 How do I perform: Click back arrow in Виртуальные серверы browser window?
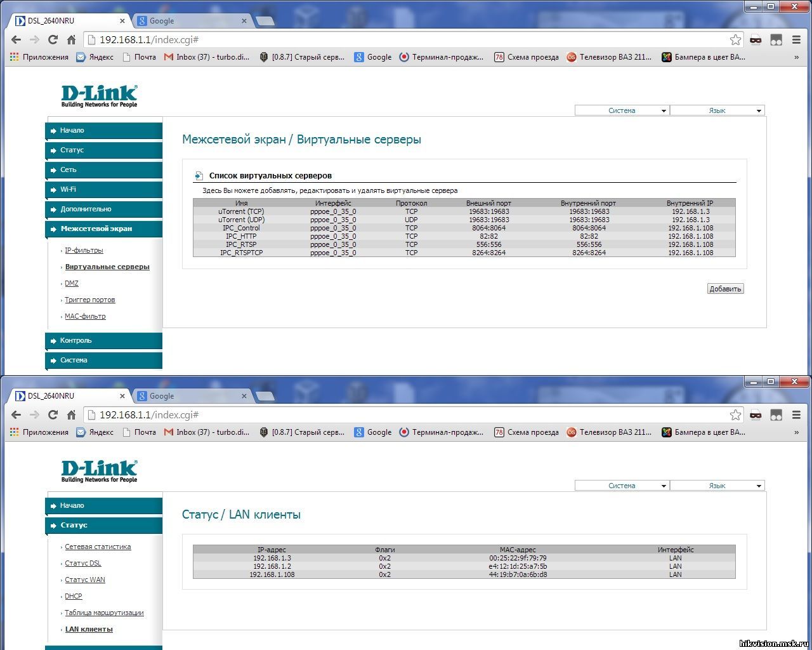[16, 40]
